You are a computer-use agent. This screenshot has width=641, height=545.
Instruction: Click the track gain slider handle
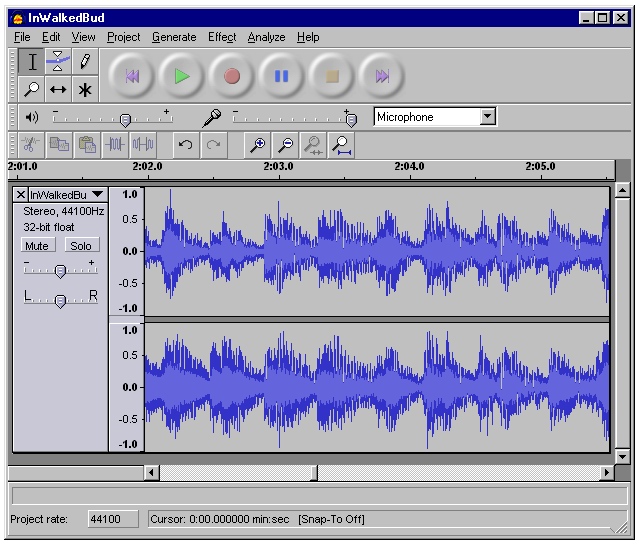[x=60, y=271]
